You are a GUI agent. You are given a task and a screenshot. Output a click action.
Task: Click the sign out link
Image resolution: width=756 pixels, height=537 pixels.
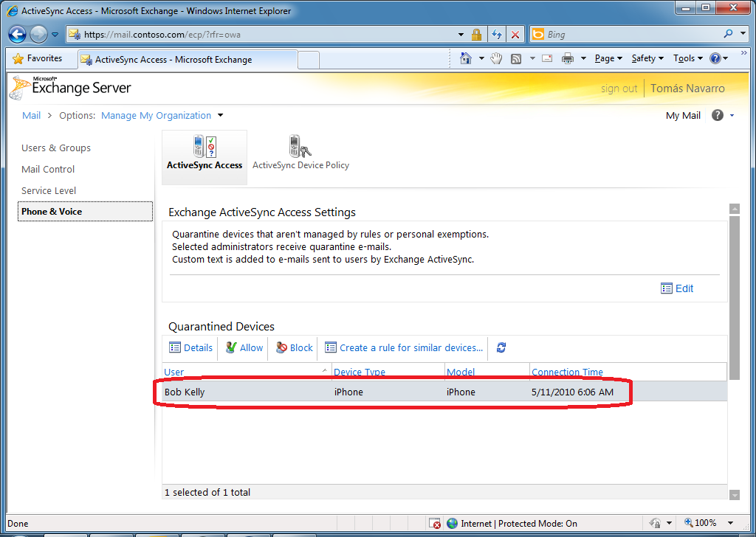[619, 89]
